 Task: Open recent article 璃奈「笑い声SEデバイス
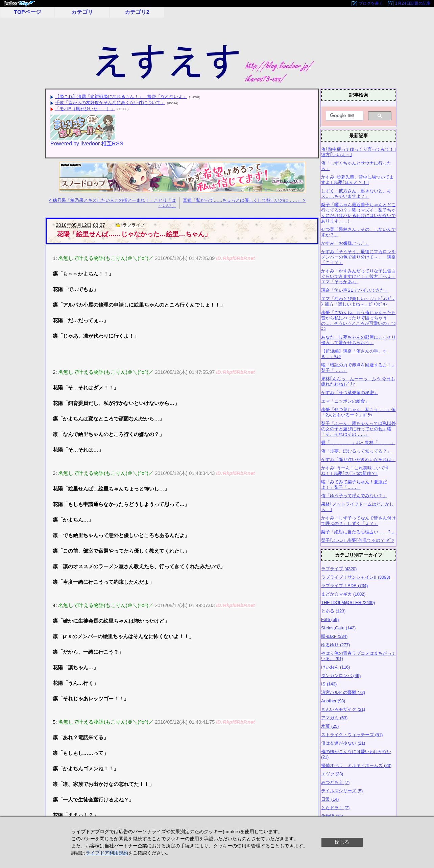click(x=355, y=290)
